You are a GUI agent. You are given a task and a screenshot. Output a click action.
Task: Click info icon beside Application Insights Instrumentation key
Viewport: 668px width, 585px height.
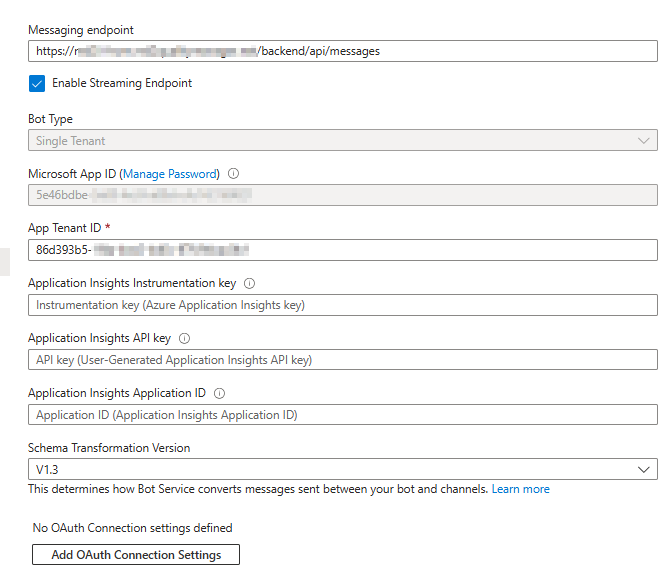click(250, 284)
